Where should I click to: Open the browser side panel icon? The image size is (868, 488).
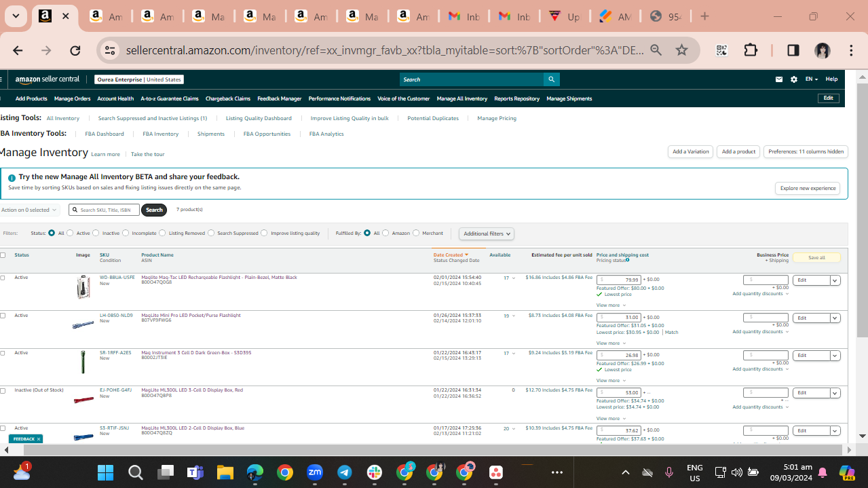click(x=793, y=50)
